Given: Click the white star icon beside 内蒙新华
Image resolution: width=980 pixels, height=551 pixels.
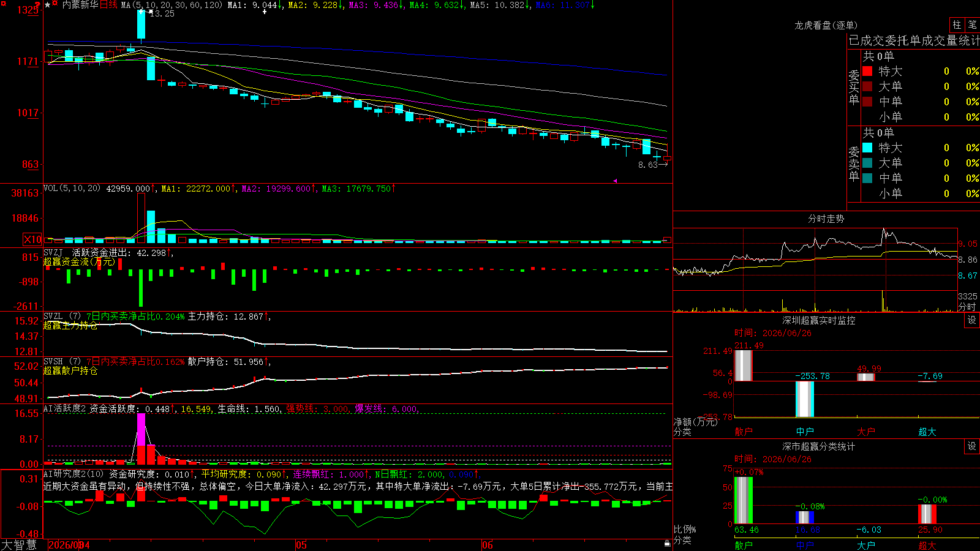Looking at the screenshot, I should [48, 5].
